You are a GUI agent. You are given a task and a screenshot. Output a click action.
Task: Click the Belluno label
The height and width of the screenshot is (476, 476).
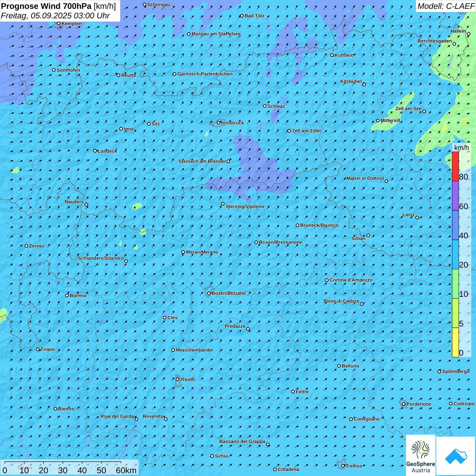coord(351,366)
